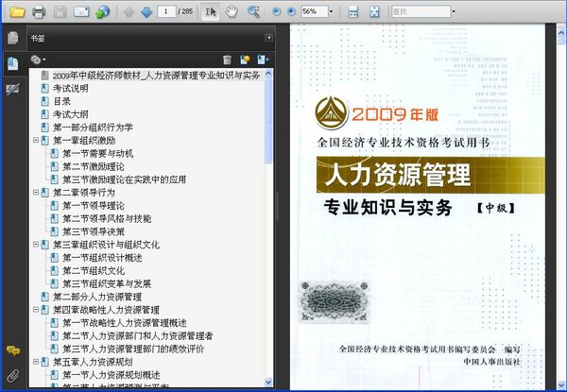Open the Pages thumbnail panel
The width and height of the screenshot is (567, 392).
coord(12,38)
